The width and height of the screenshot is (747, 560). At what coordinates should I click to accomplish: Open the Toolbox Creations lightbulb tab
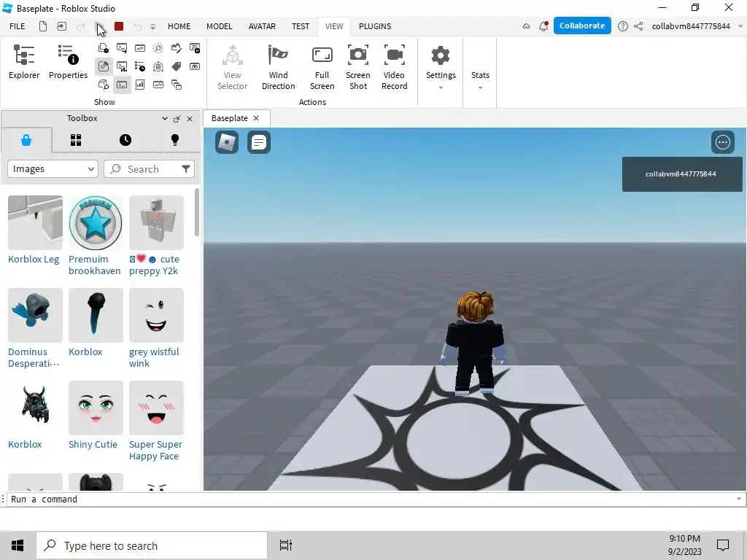[x=175, y=140]
